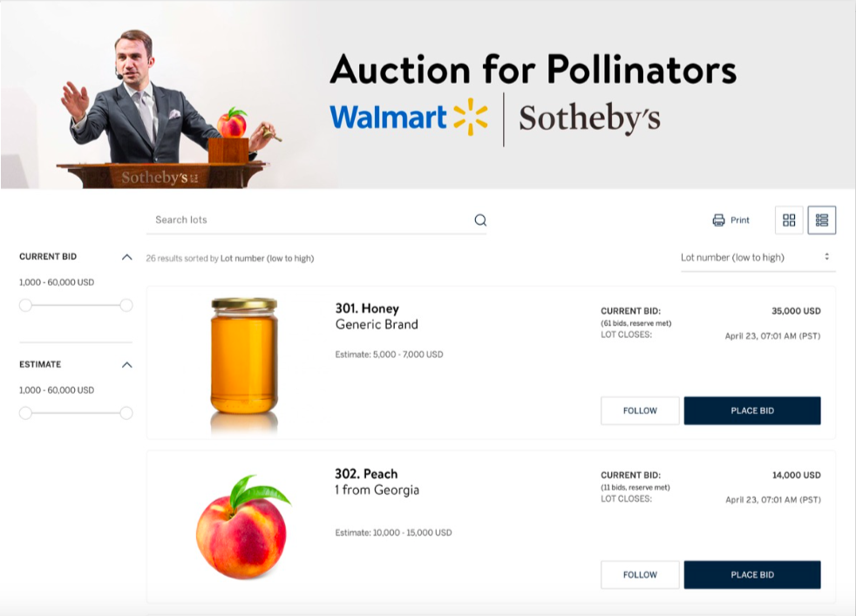Select the list view icon
This screenshot has width=856, height=616.
tap(822, 220)
